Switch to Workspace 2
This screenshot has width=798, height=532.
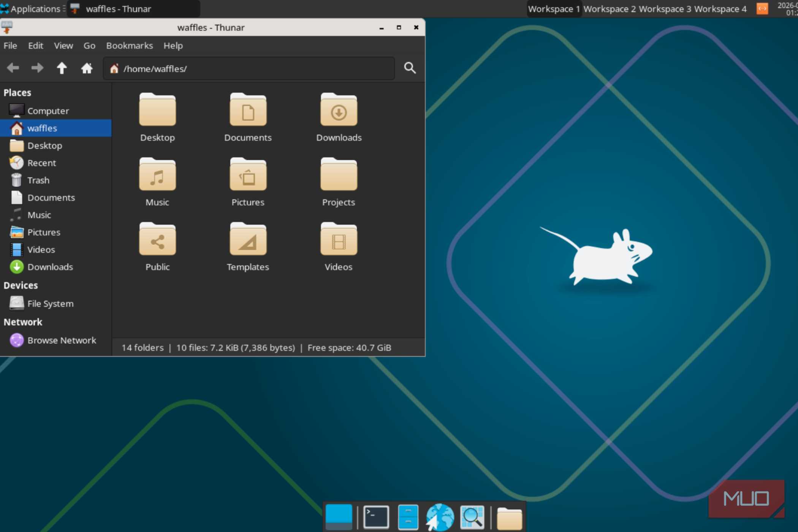(609, 9)
